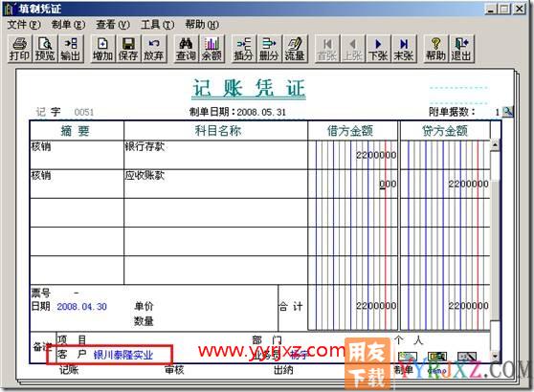Click voucher table scrollbar down arrow

[495, 357]
